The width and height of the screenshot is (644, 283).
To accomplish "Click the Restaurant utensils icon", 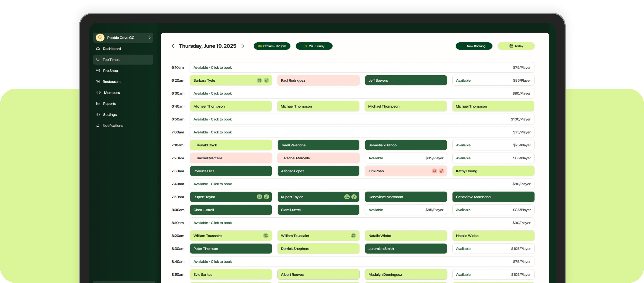I will coord(98,82).
